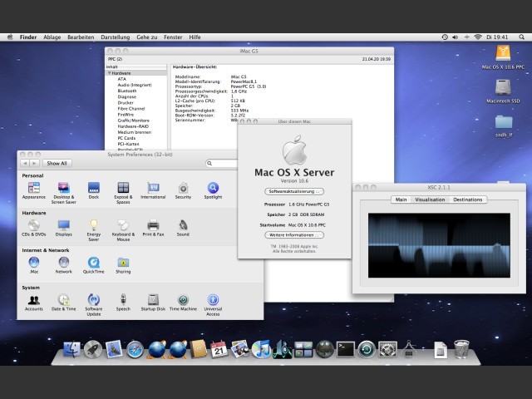Open CDs & DVDs preferences
Screen dimensions: 532x399
[33, 228]
